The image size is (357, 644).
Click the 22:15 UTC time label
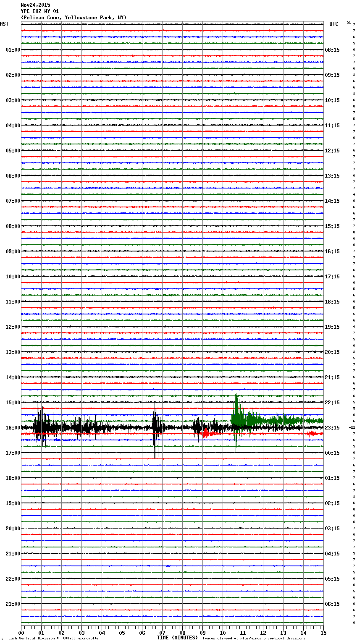(x=332, y=403)
